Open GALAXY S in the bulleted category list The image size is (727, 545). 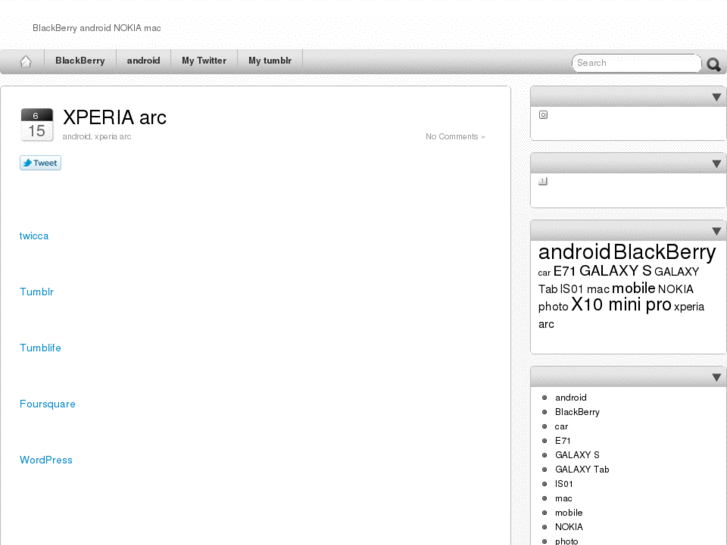click(577, 455)
